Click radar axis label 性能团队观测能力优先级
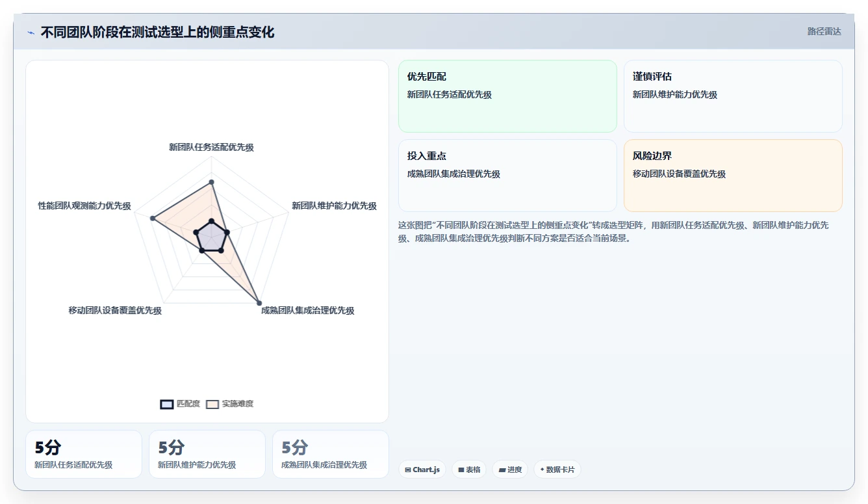868x504 pixels. click(x=84, y=206)
